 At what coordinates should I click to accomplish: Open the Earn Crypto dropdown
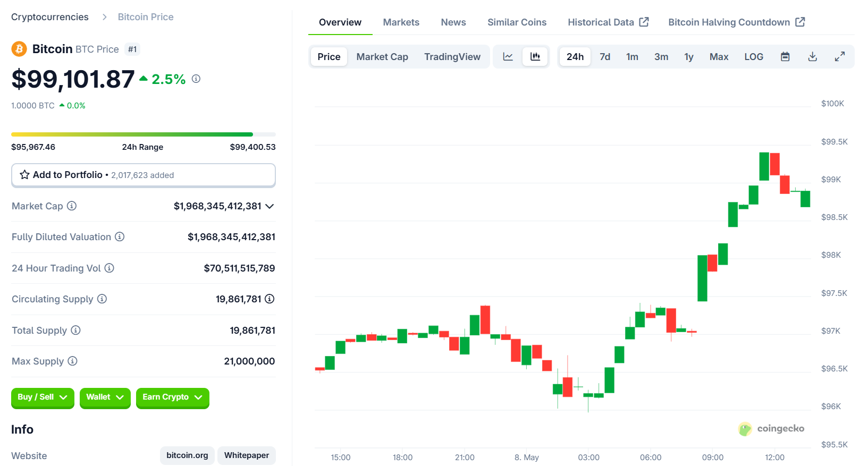(173, 397)
